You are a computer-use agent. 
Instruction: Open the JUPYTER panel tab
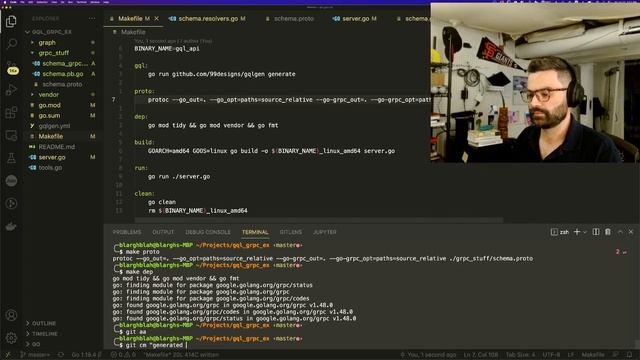(x=324, y=232)
